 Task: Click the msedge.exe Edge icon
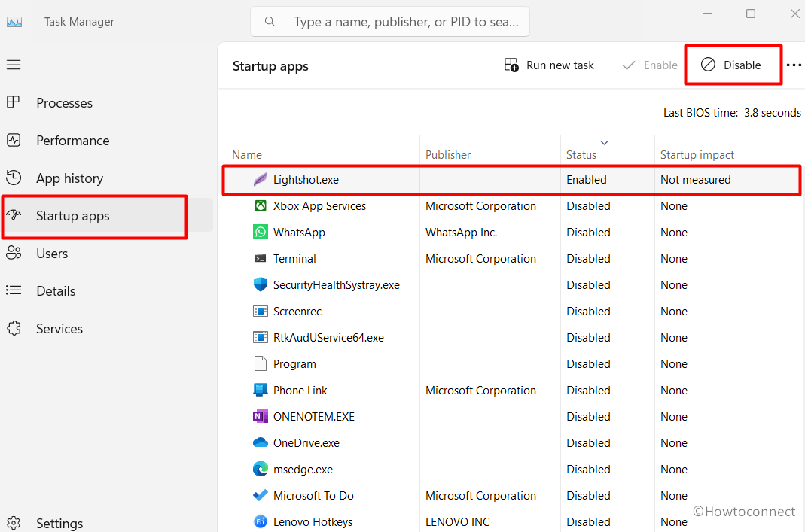coord(261,469)
